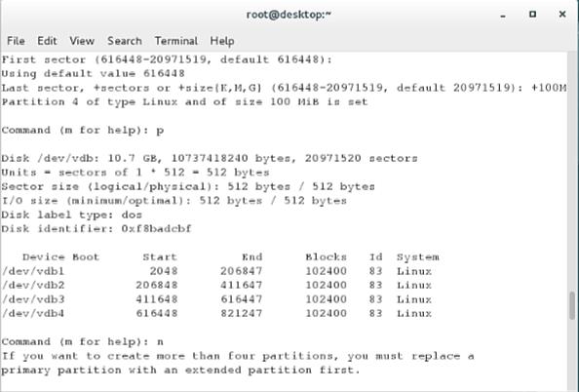
Task: Close the terminal window
Action: (562, 14)
